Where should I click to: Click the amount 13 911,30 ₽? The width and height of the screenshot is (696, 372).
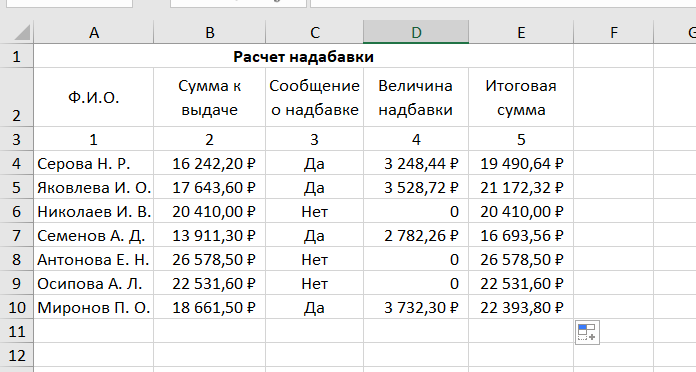[210, 235]
